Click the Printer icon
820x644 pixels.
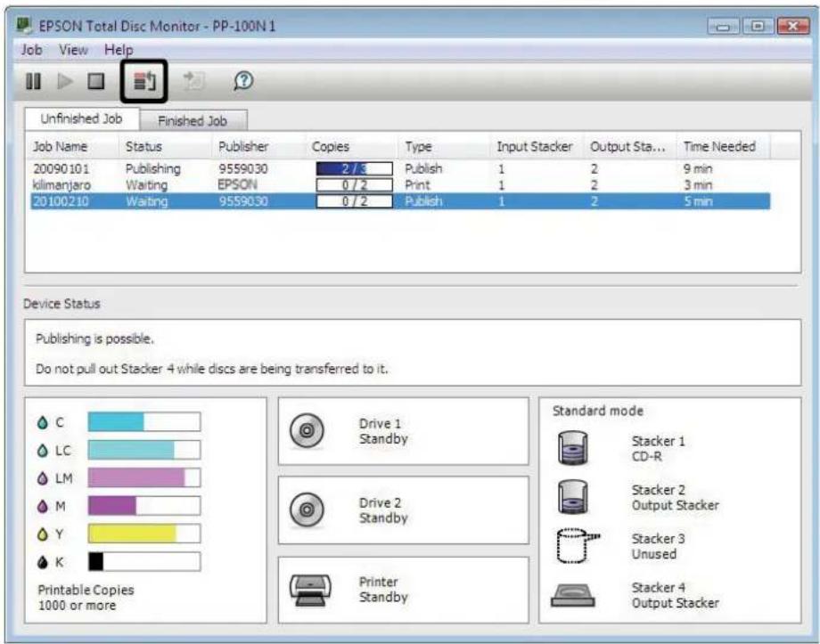tap(311, 591)
